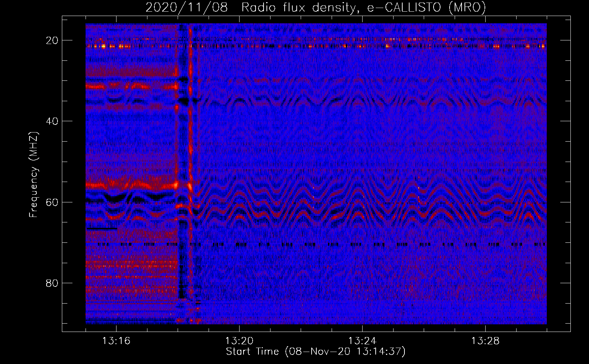The image size is (589, 364).
Task: Click the plot title '2020/11/08 Radio flux density'
Action: point(316,7)
